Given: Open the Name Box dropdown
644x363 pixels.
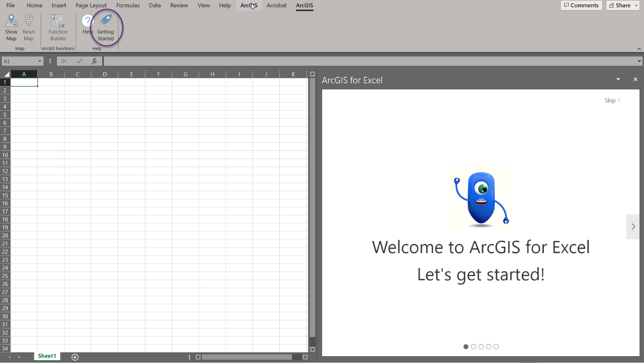Looking at the screenshot, I should coord(40,61).
